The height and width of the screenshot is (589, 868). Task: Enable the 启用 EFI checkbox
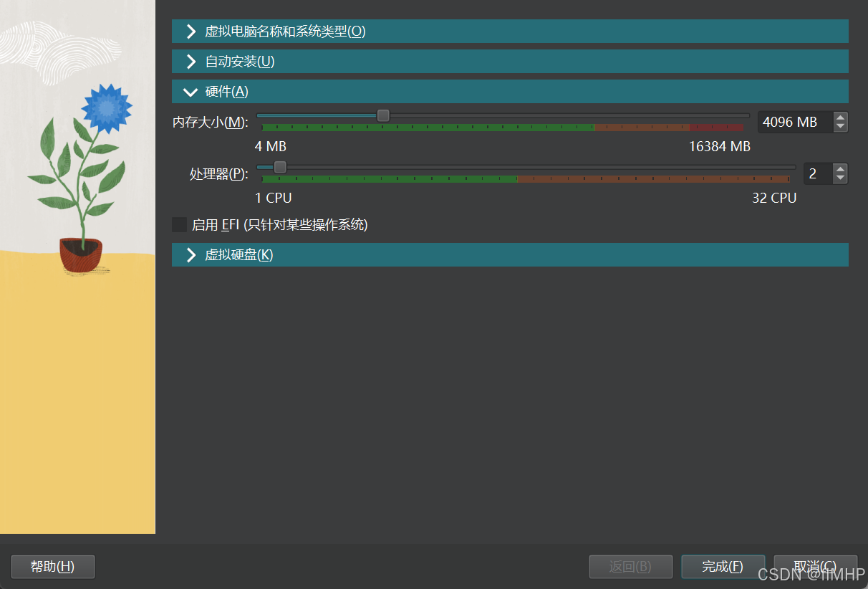[179, 225]
